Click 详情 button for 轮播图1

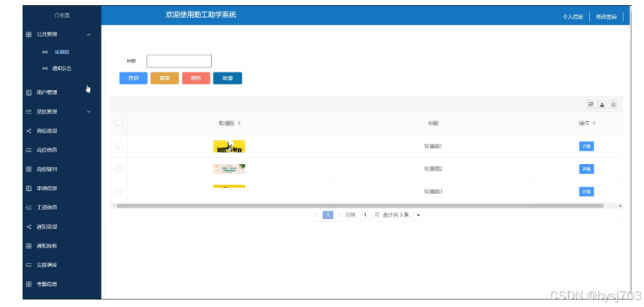tap(586, 146)
